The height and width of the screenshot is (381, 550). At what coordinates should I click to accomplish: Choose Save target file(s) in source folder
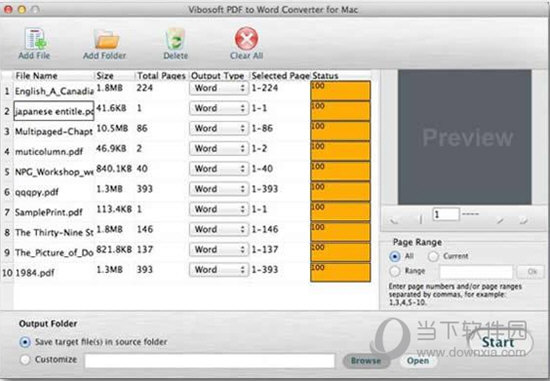pos(25,342)
